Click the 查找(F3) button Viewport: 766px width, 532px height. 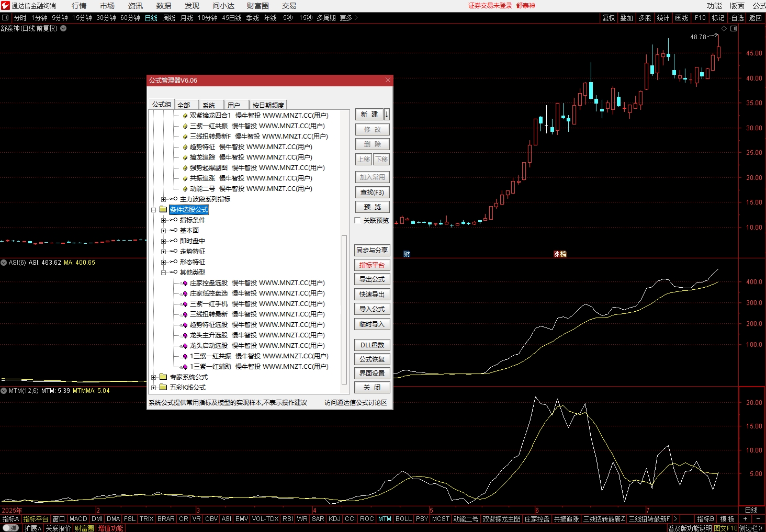(373, 193)
